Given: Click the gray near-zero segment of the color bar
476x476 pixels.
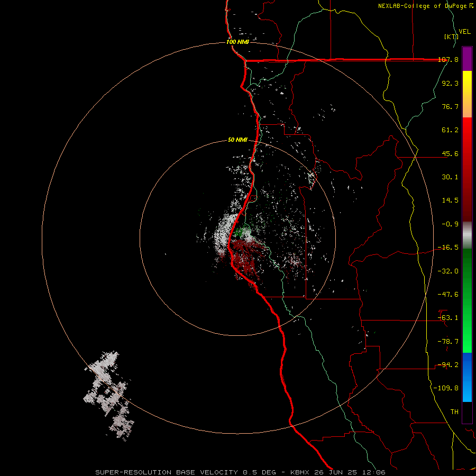Looking at the screenshot, I should click(467, 235).
